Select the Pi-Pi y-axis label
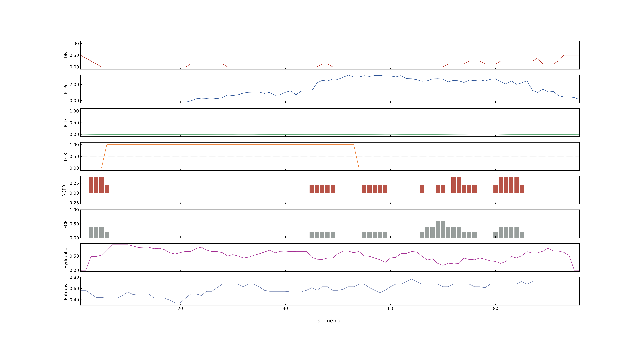This screenshot has width=644, height=343. pyautogui.click(x=66, y=89)
